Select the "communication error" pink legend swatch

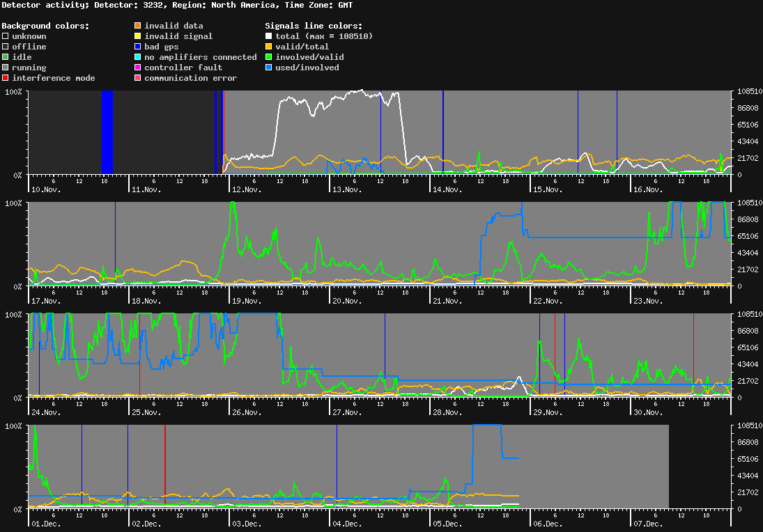(138, 78)
